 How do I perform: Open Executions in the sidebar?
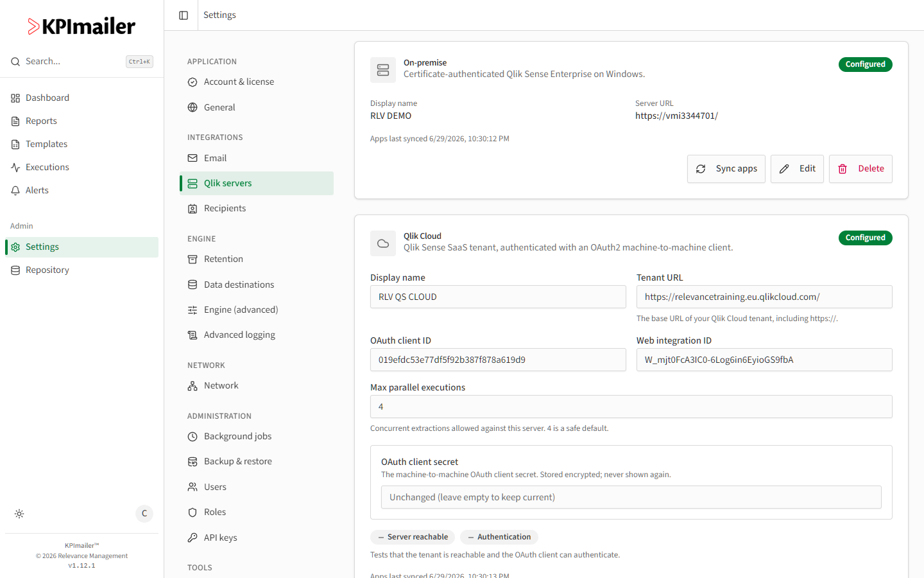tap(81, 168)
